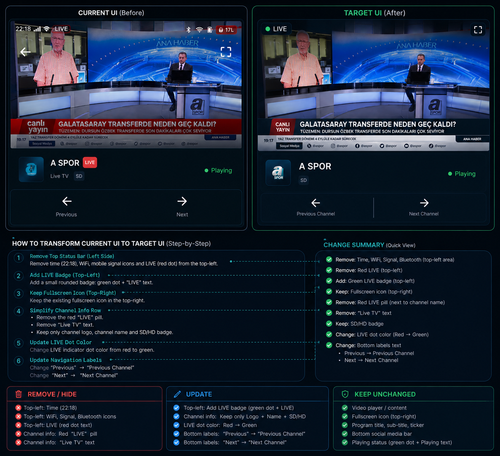Click 'Keep: Fullscreen icon (top-right)' summary row
The height and width of the screenshot is (456, 500).
pos(374,292)
